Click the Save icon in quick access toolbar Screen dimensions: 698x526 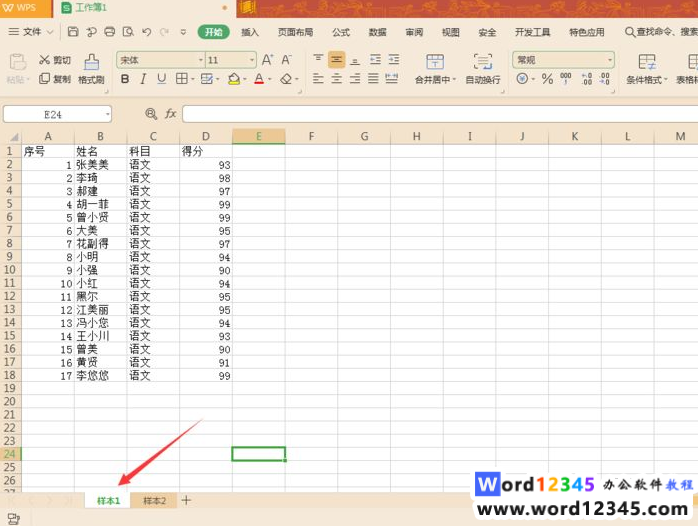73,32
